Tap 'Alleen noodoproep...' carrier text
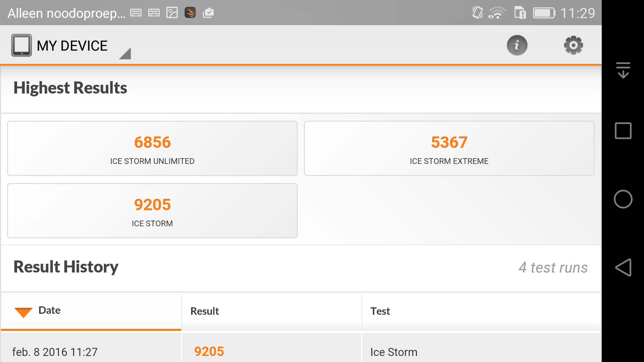The image size is (644, 362). tap(66, 13)
